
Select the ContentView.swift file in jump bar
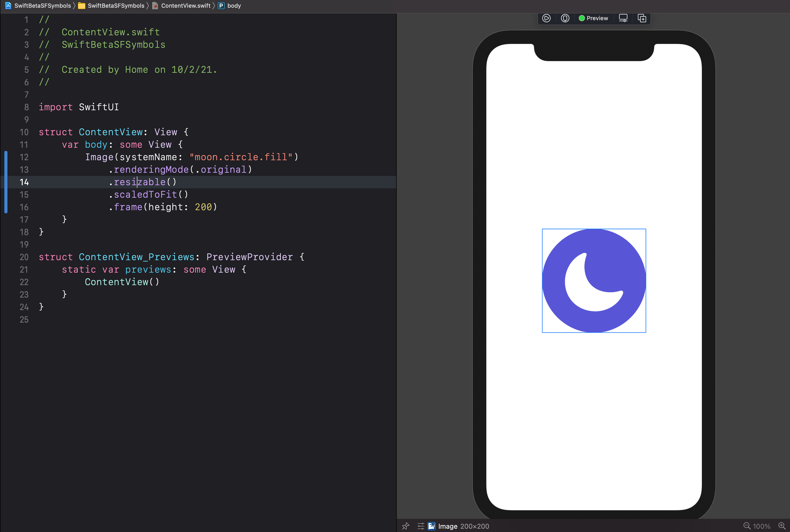tap(186, 5)
